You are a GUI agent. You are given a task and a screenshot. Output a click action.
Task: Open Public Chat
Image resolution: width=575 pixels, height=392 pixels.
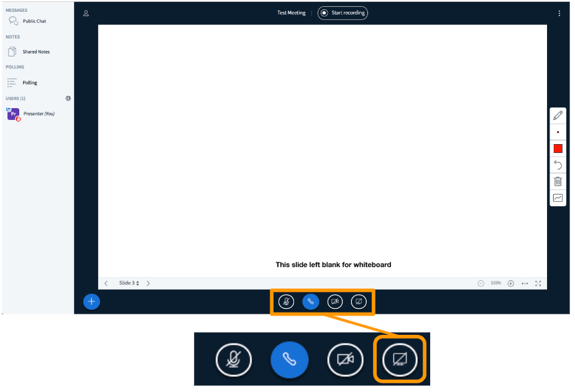34,21
